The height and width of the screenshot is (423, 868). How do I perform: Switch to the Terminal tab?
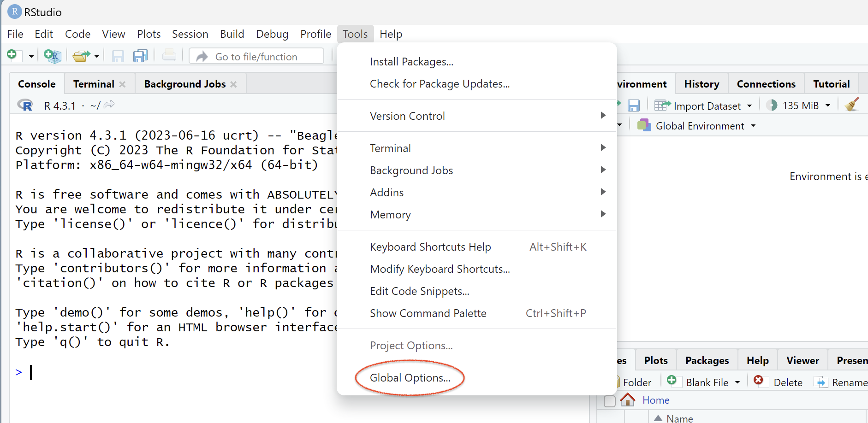[94, 84]
